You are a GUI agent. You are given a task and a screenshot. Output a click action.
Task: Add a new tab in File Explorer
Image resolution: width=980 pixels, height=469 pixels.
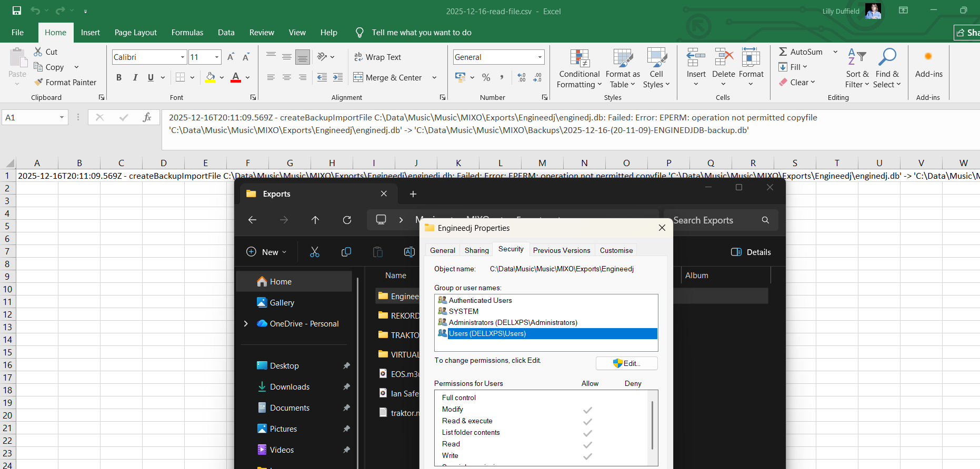point(413,194)
